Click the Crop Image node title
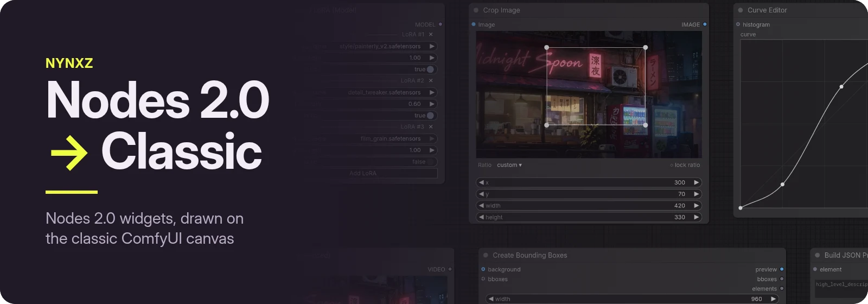 pos(501,10)
